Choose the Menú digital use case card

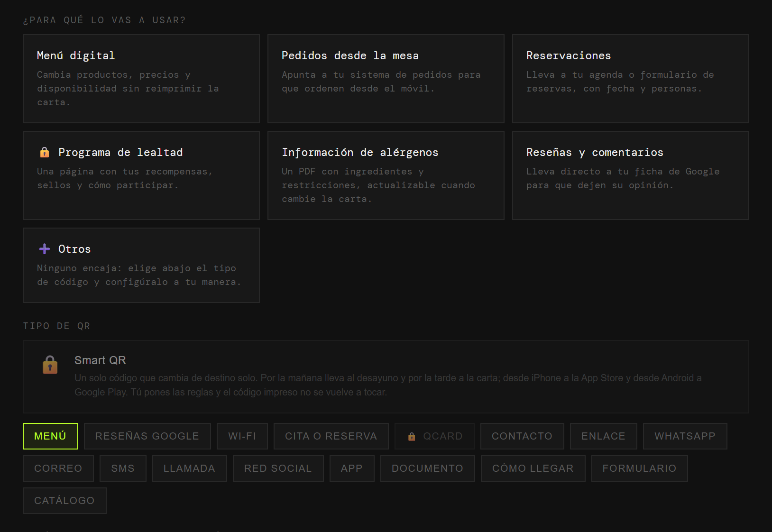point(141,79)
